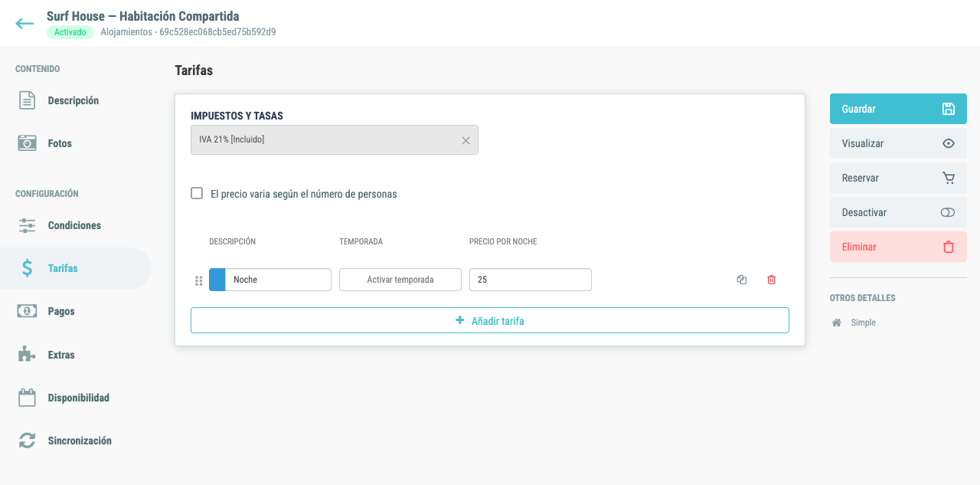Delete the Noche rate with trash icon
The image size is (980, 485).
coord(771,280)
